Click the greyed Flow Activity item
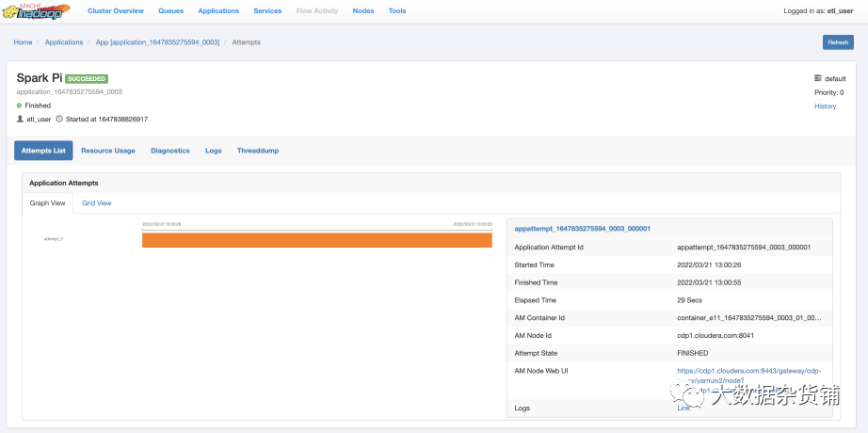This screenshot has height=433, width=868. point(317,11)
